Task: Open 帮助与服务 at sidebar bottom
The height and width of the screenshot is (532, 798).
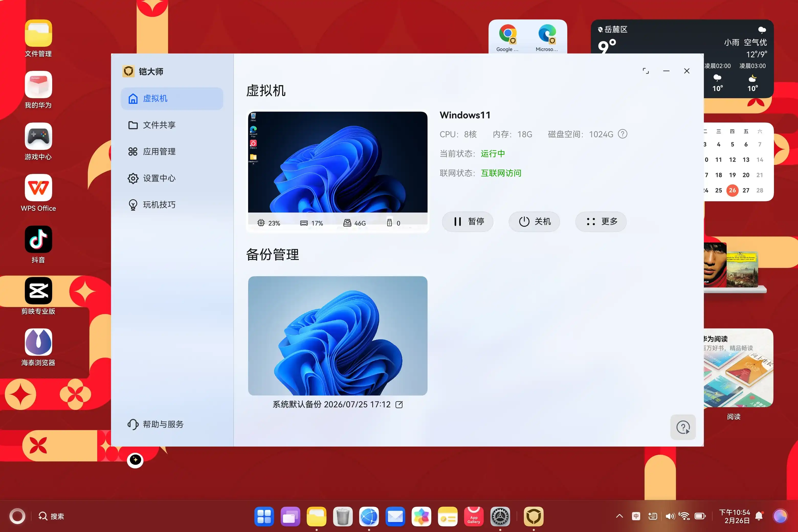Action: point(156,424)
